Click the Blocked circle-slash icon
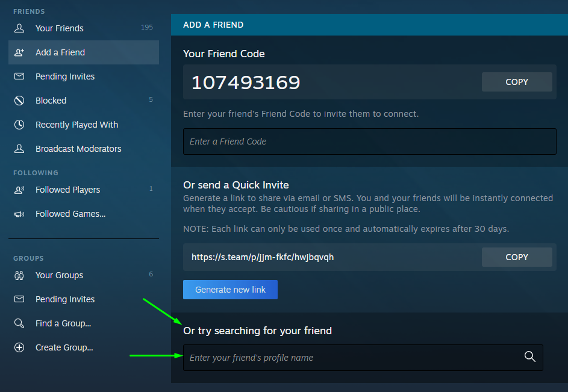 coord(19,101)
